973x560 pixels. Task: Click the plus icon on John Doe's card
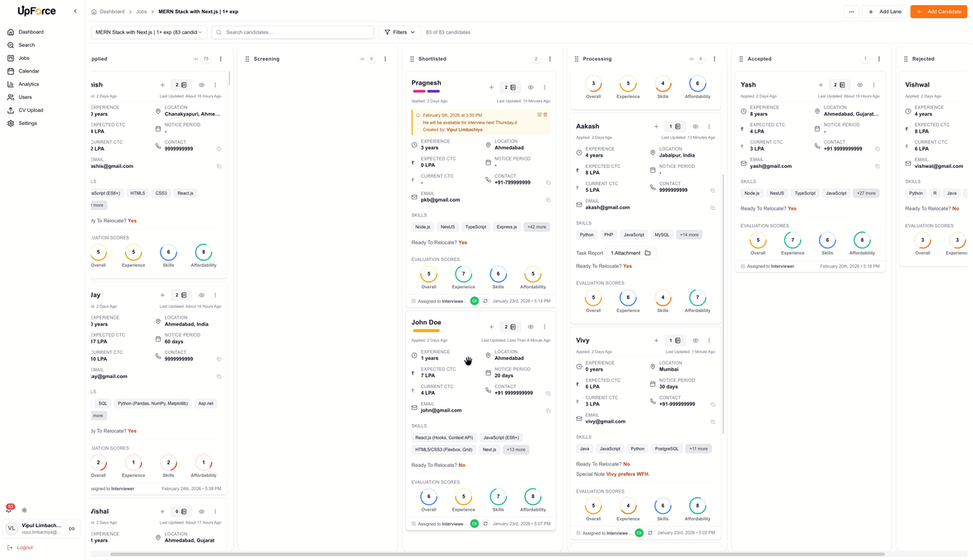tap(492, 327)
